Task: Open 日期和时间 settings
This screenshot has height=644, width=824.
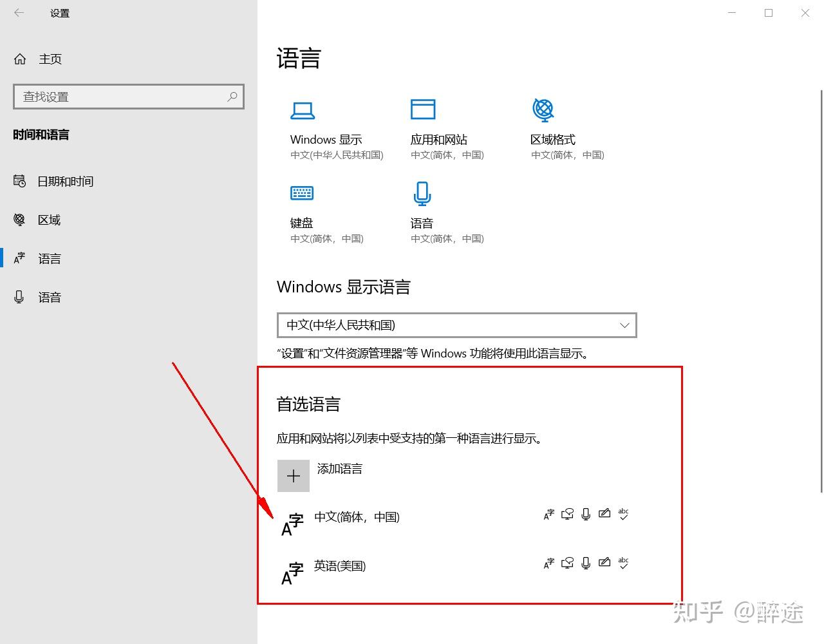Action: [x=65, y=181]
